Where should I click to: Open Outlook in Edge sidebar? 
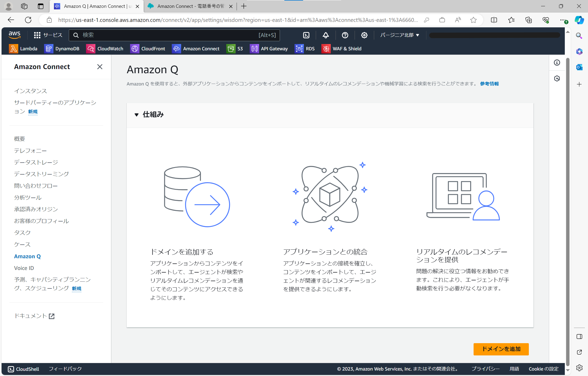[x=579, y=67]
